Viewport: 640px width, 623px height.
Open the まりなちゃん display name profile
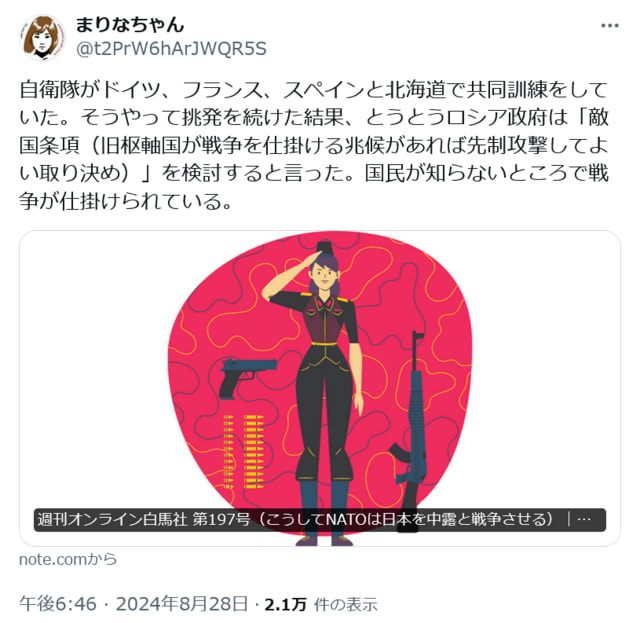pyautogui.click(x=130, y=24)
